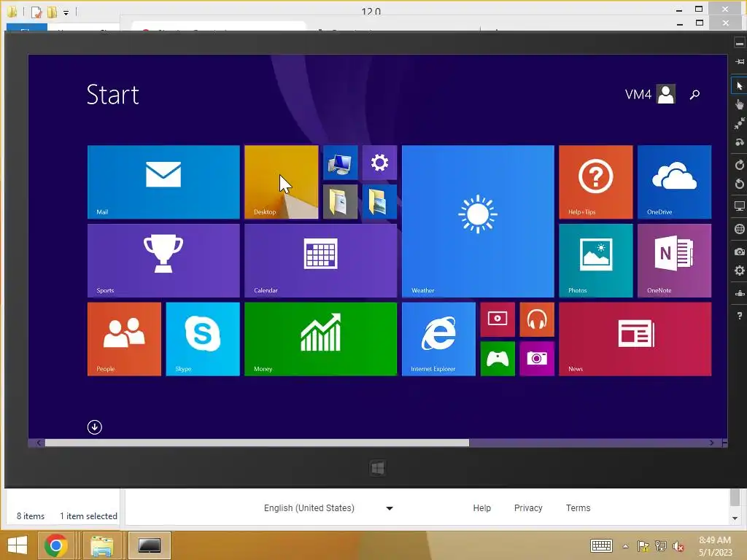
Task: Click the Action Center flag icon
Action: pos(643,545)
